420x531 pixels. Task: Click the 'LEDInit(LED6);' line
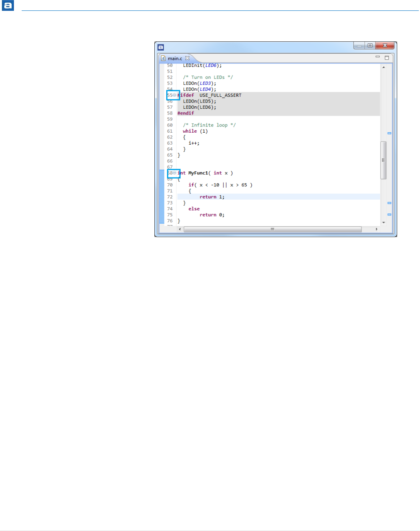[x=202, y=65]
